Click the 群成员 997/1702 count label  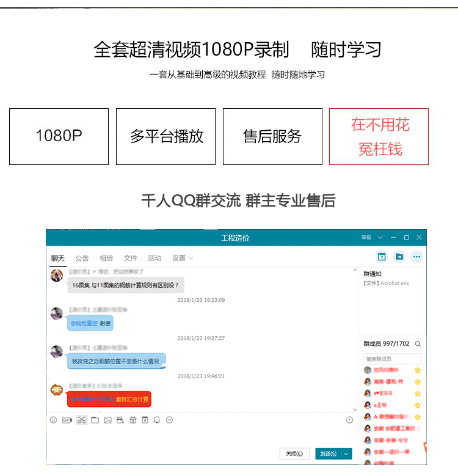click(387, 343)
